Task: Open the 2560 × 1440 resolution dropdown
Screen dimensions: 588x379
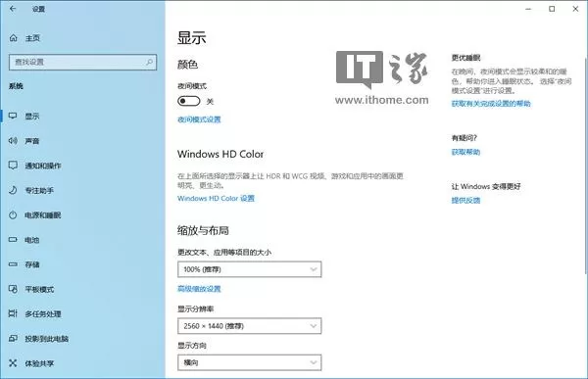Action: 249,326
